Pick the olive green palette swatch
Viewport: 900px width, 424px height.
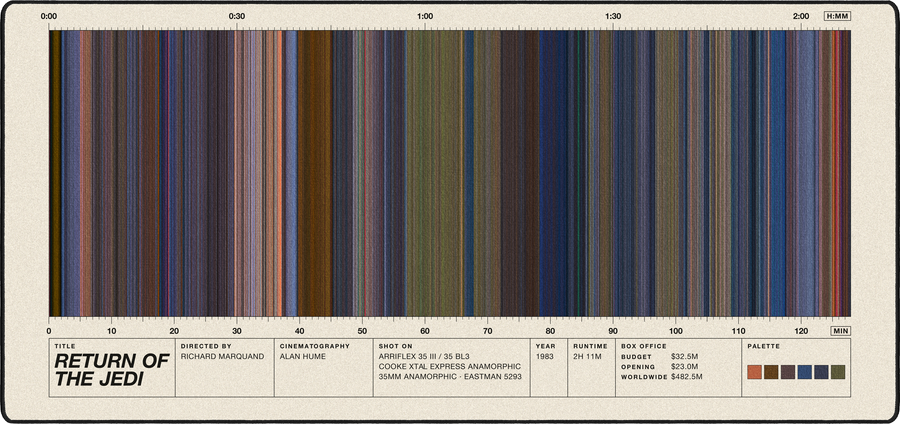(838, 372)
